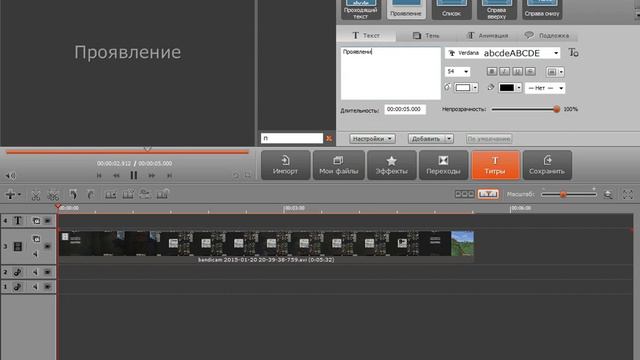Toggle italic text formatting

pyautogui.click(x=504, y=71)
